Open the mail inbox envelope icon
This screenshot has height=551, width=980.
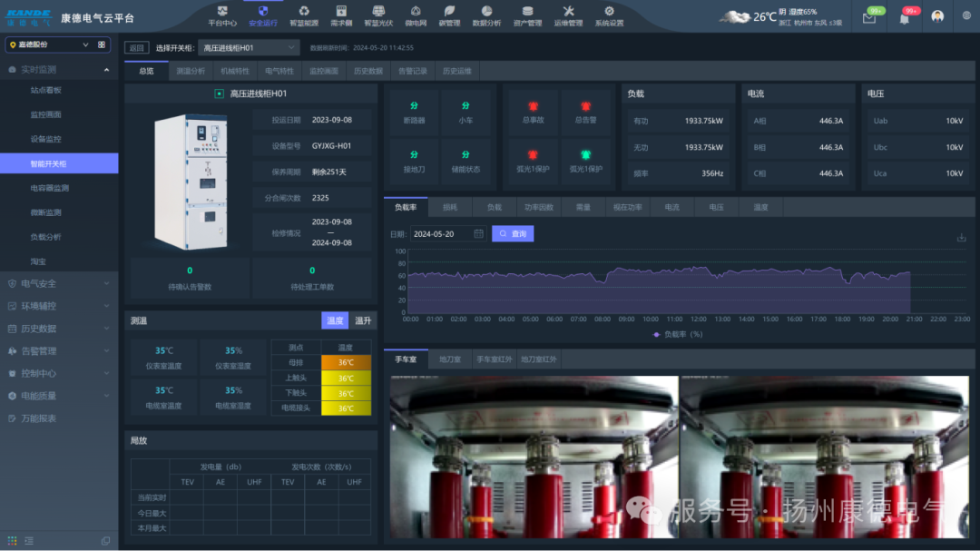pyautogui.click(x=868, y=18)
